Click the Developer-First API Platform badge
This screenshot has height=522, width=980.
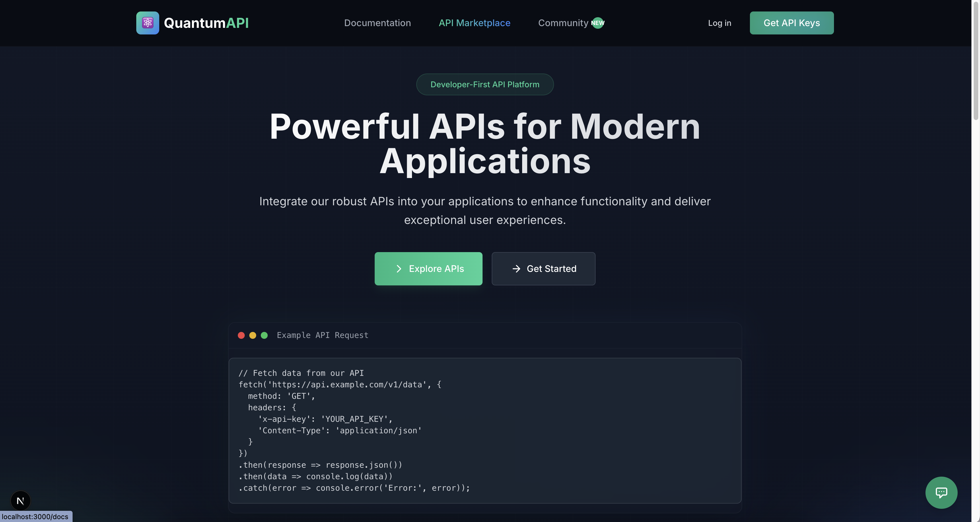[x=485, y=84]
